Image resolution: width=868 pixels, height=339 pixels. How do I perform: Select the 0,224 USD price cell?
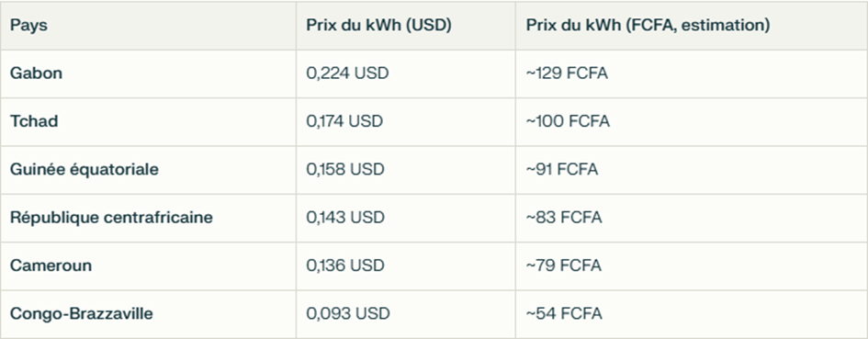(347, 73)
